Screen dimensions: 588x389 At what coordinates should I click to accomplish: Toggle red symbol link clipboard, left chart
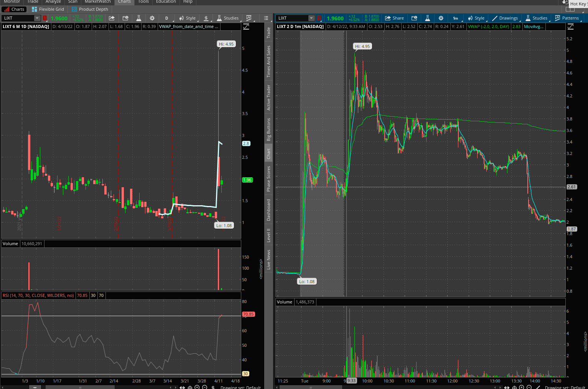coord(45,18)
